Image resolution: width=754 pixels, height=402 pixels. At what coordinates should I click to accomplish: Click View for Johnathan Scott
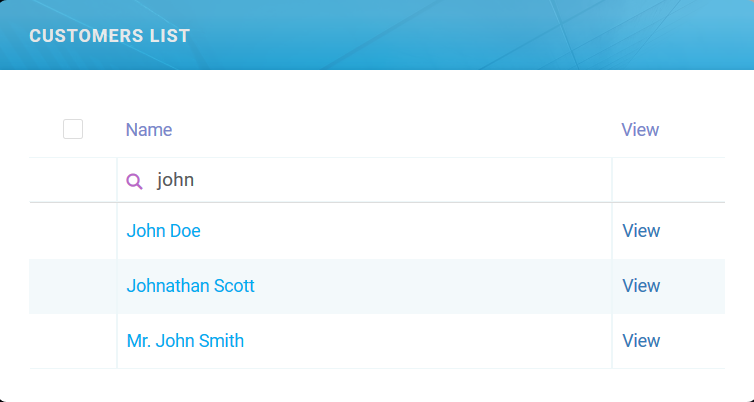click(641, 286)
